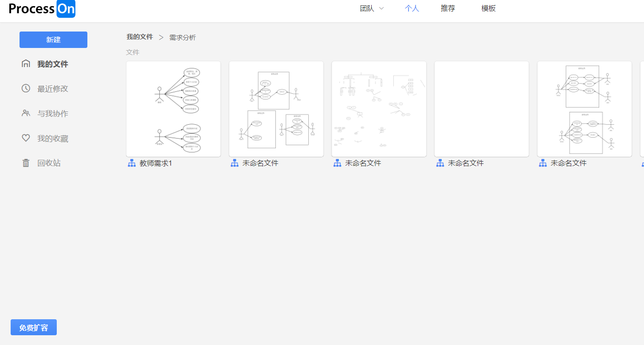This screenshot has height=345, width=644.
Task: Switch to the 推荐 section
Action: [448, 8]
